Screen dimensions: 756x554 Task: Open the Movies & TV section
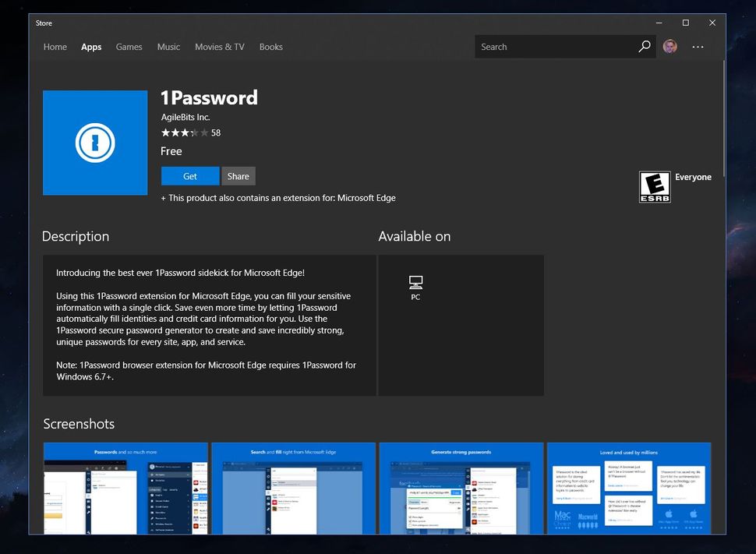[x=219, y=47]
